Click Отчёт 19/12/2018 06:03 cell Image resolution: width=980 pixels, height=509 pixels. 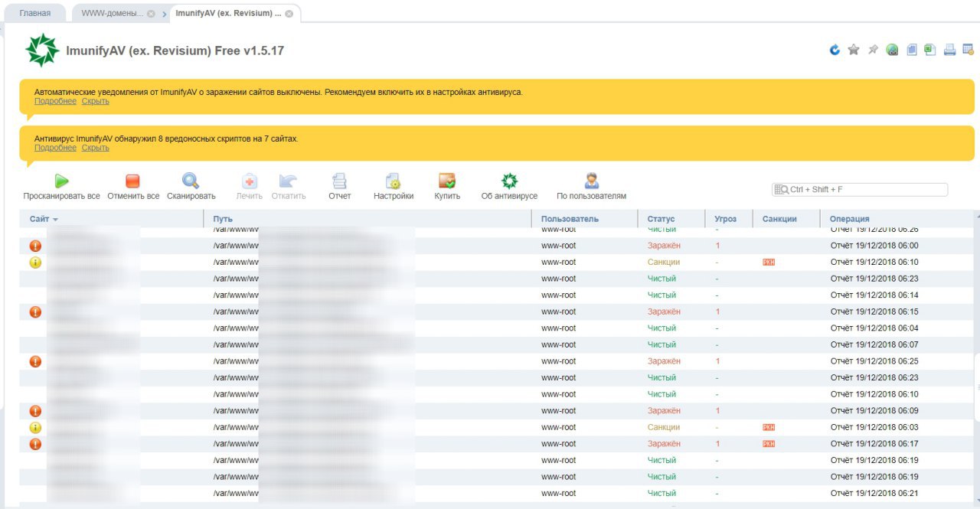pyautogui.click(x=874, y=427)
